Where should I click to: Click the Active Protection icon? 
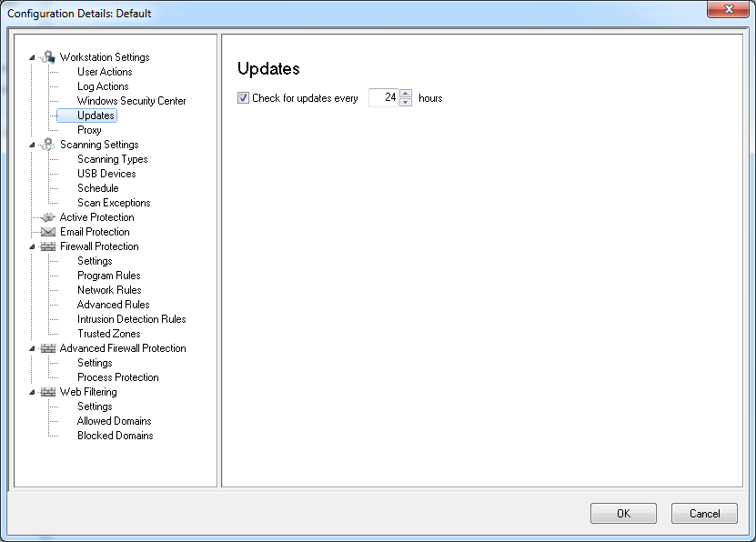pyautogui.click(x=48, y=217)
